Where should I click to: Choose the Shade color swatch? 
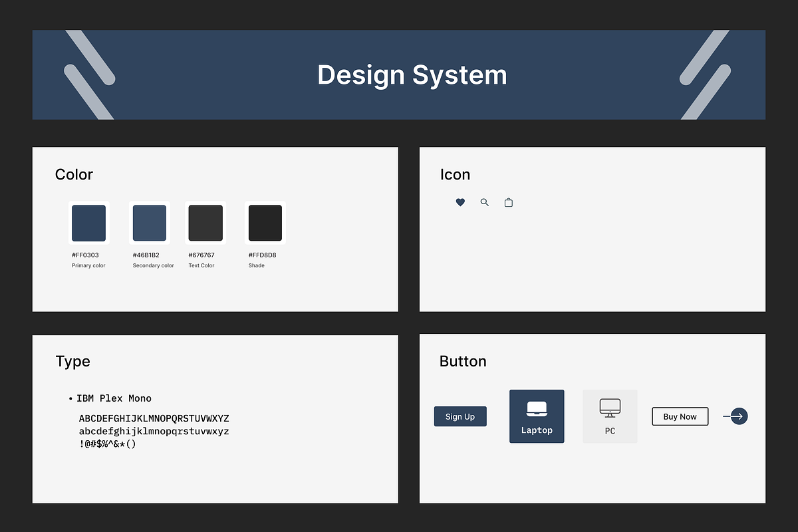[x=265, y=223]
